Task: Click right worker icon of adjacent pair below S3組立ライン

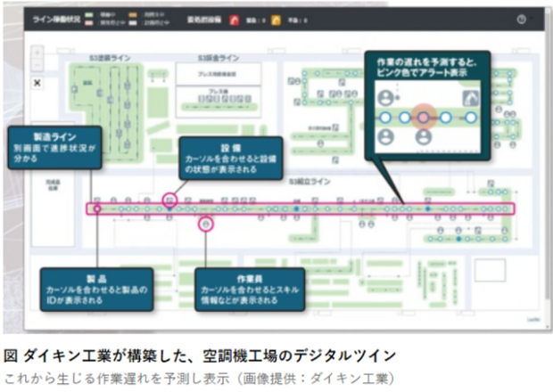Action: click(x=371, y=224)
